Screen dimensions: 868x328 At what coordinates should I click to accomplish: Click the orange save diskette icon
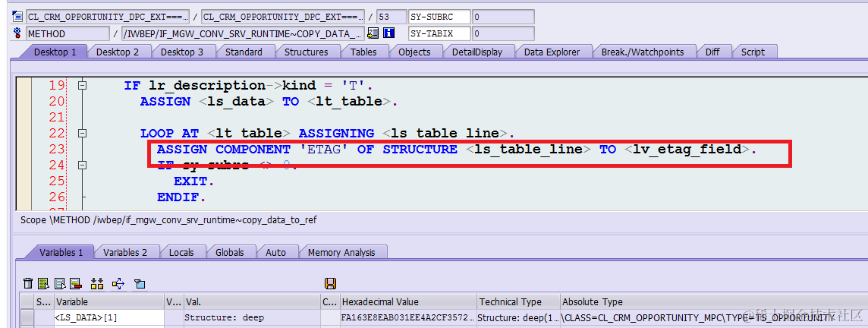tap(331, 284)
